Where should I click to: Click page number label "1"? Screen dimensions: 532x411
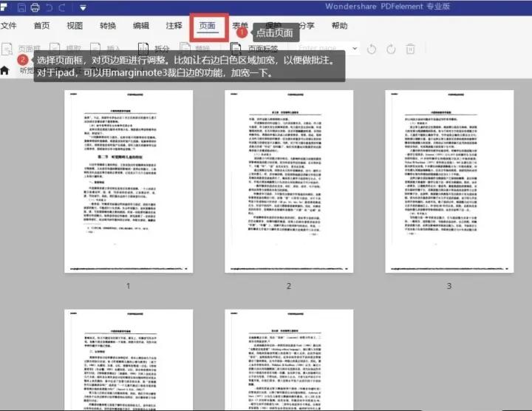coord(129,286)
